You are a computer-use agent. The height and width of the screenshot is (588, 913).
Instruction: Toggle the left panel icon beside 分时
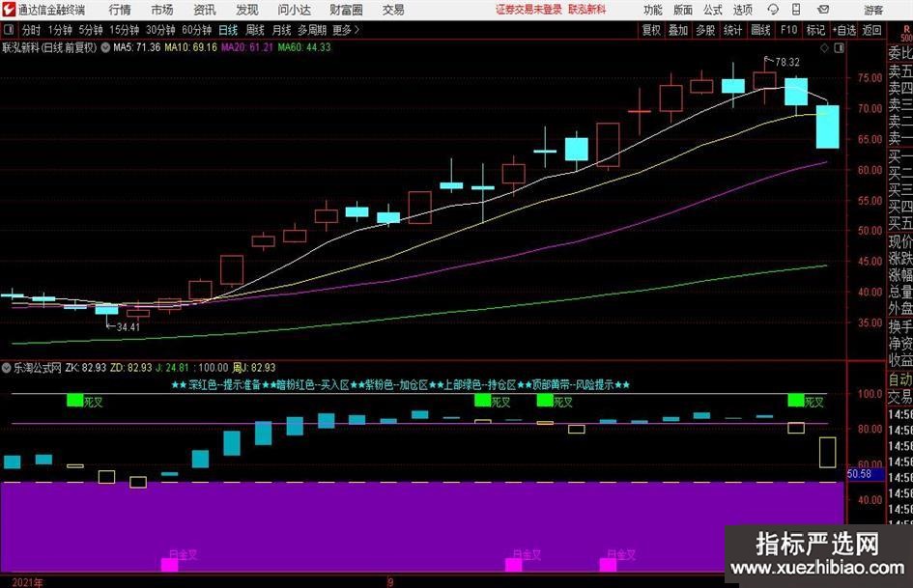pyautogui.click(x=9, y=30)
